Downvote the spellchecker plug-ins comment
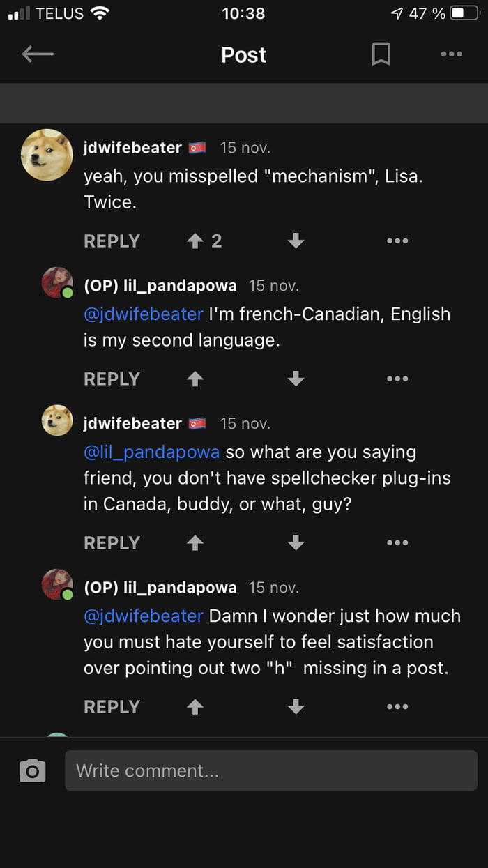 [296, 543]
